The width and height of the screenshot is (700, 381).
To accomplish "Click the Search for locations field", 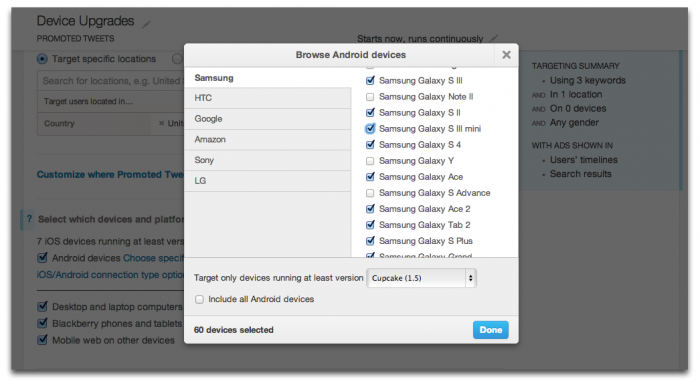I will click(x=111, y=81).
